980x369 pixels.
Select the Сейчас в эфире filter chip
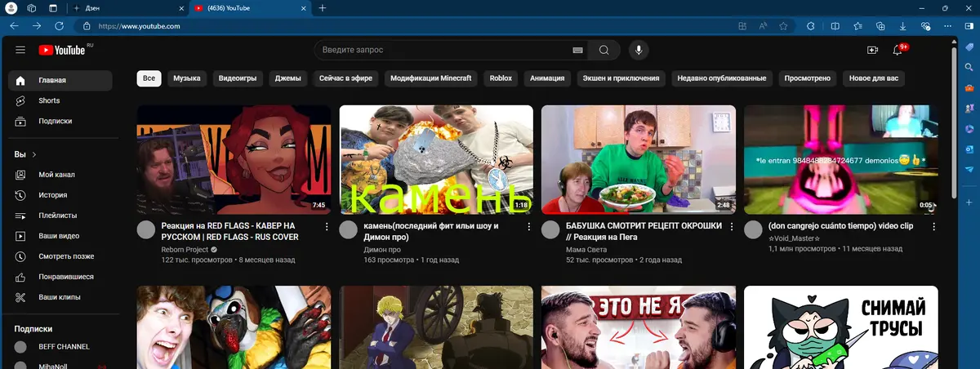(x=346, y=78)
